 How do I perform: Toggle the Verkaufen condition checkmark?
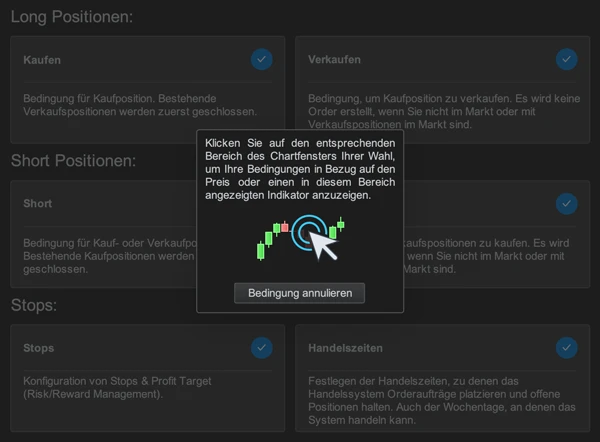(567, 60)
